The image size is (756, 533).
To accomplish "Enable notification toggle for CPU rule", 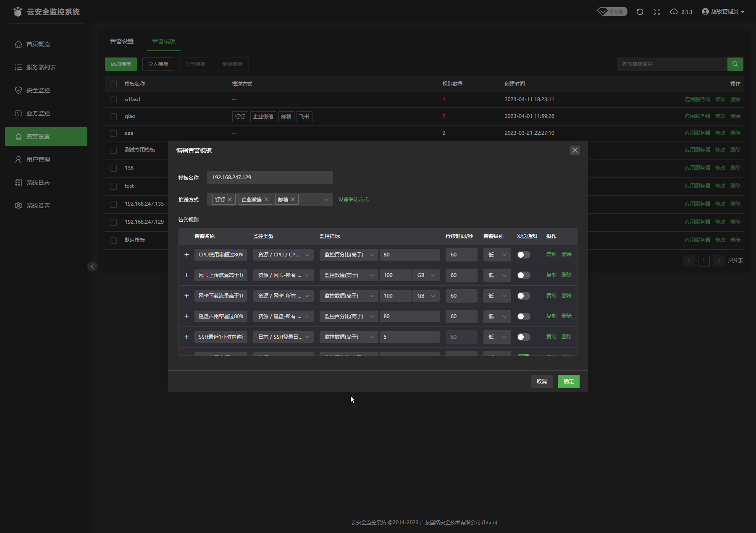I will (x=523, y=255).
